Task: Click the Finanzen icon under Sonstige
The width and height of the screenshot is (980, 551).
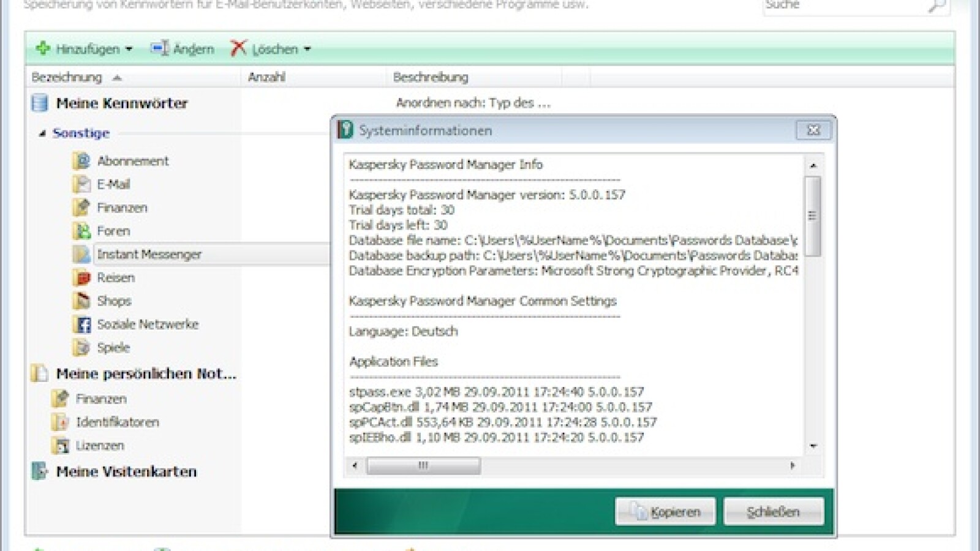Action: click(x=81, y=208)
